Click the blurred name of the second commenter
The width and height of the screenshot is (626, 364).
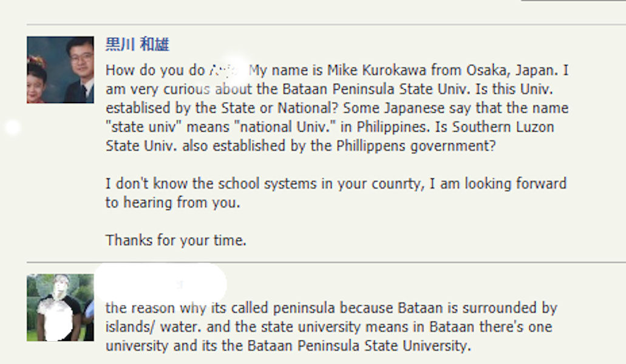coord(161,283)
